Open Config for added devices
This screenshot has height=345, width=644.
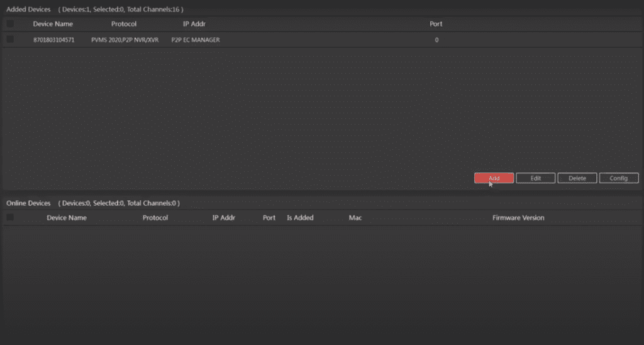(x=618, y=178)
